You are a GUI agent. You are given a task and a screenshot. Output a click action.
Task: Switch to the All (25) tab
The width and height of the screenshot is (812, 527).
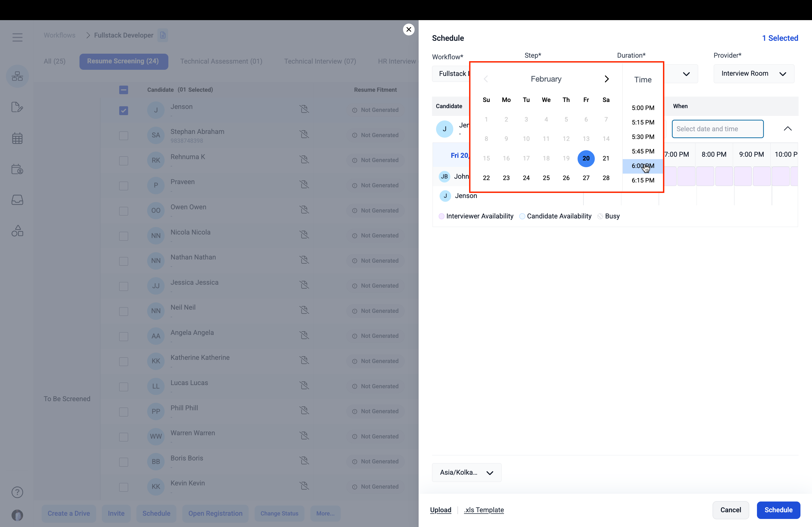point(55,61)
